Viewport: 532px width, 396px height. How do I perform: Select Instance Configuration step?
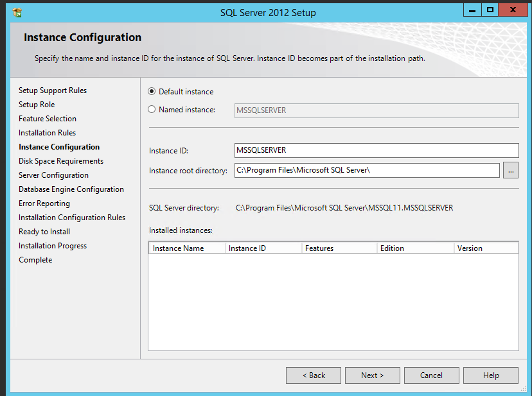[x=59, y=147]
